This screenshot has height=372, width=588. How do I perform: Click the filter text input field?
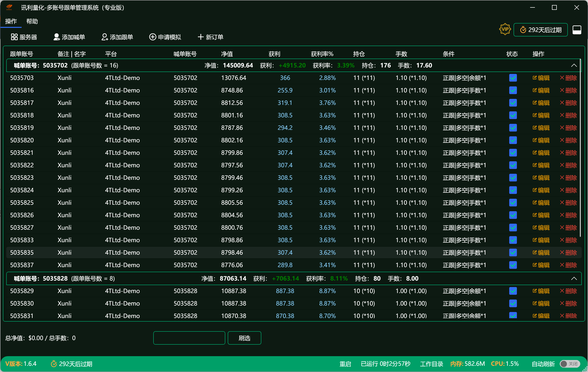pyautogui.click(x=189, y=338)
